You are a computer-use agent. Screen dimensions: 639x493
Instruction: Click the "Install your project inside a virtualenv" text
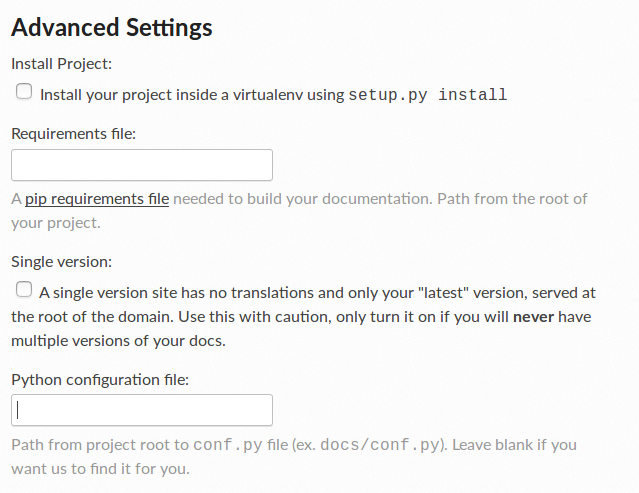(171, 95)
